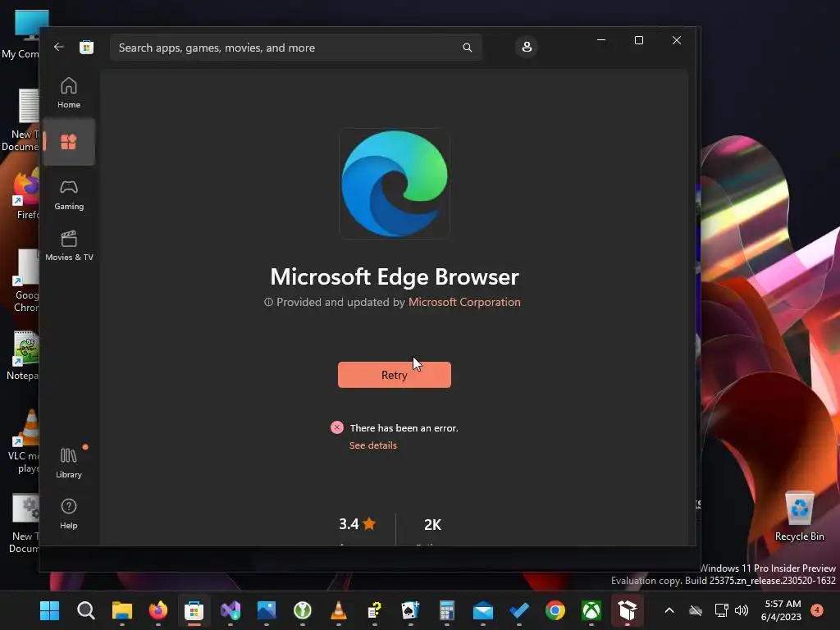840x630 pixels.
Task: Open the clock and date showing 5:57 AM
Action: point(781,610)
